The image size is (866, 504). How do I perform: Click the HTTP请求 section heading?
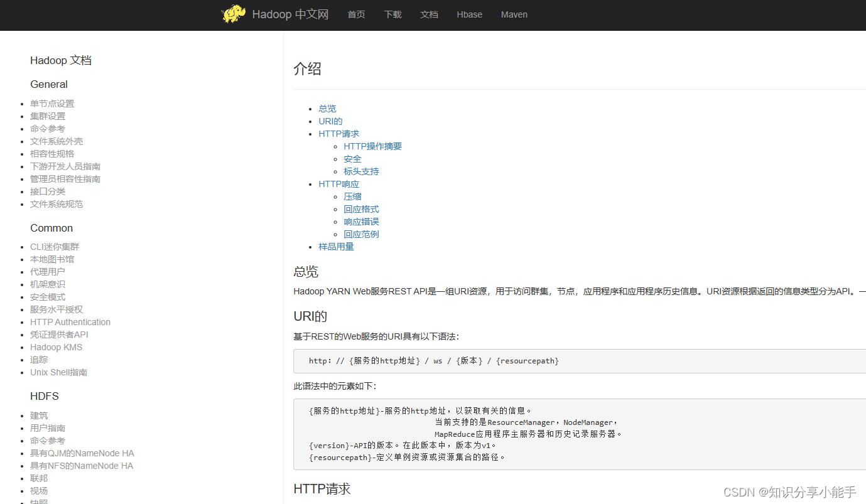coord(322,489)
